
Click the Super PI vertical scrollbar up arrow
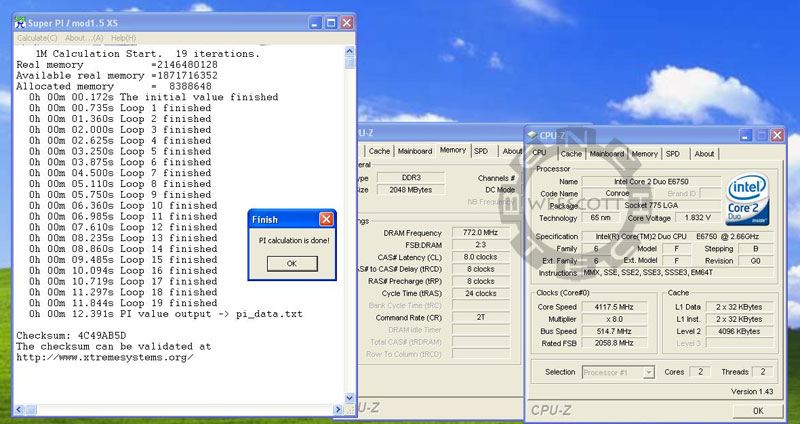click(349, 51)
